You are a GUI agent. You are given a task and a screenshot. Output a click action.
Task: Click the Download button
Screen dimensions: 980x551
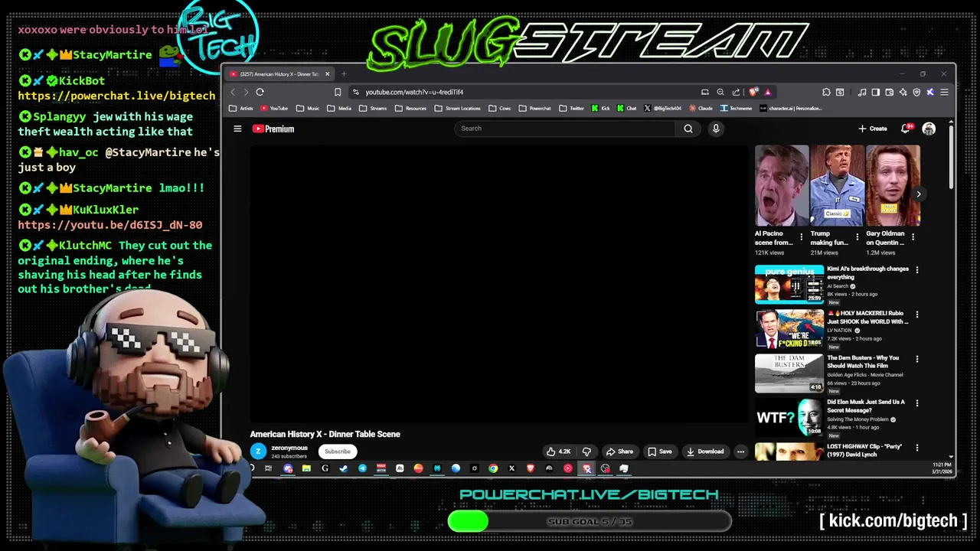coord(705,452)
